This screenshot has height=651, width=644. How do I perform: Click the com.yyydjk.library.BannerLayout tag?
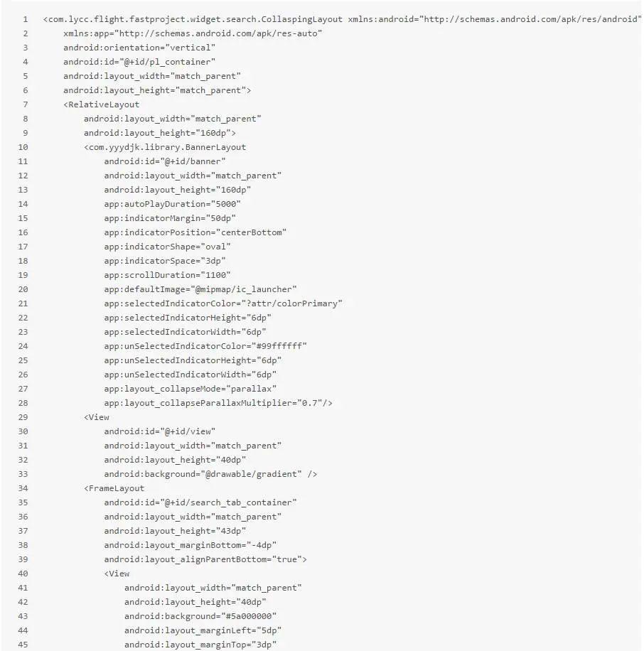(x=165, y=147)
